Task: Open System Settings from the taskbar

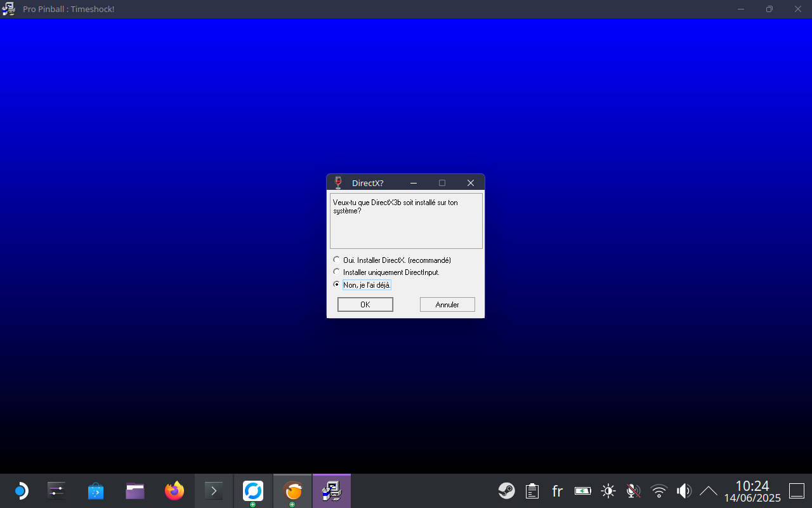Action: tap(56, 491)
